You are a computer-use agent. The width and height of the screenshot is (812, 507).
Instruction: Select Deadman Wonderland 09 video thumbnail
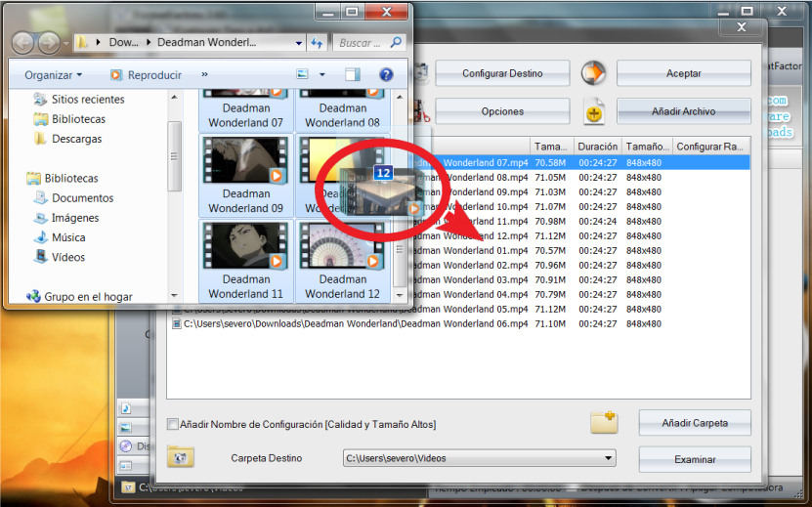click(x=246, y=160)
